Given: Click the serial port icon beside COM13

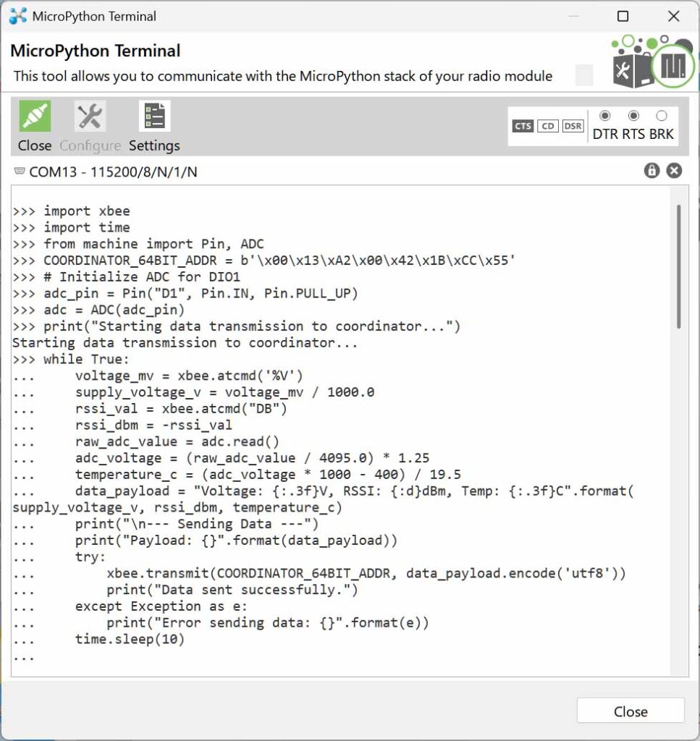Looking at the screenshot, I should pos(20,171).
